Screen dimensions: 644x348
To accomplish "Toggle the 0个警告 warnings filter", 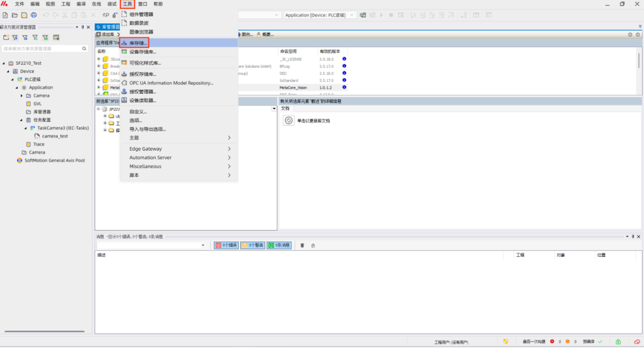I will click(x=253, y=245).
